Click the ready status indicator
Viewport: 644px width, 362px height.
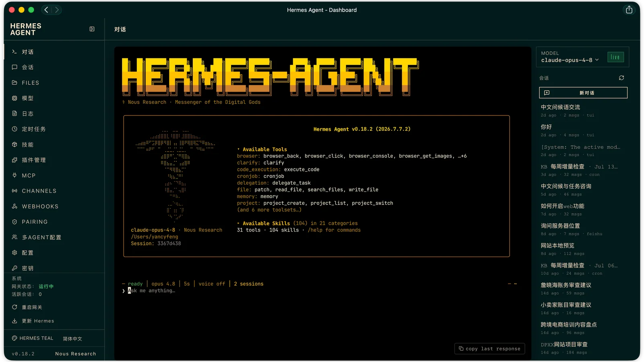tap(135, 284)
